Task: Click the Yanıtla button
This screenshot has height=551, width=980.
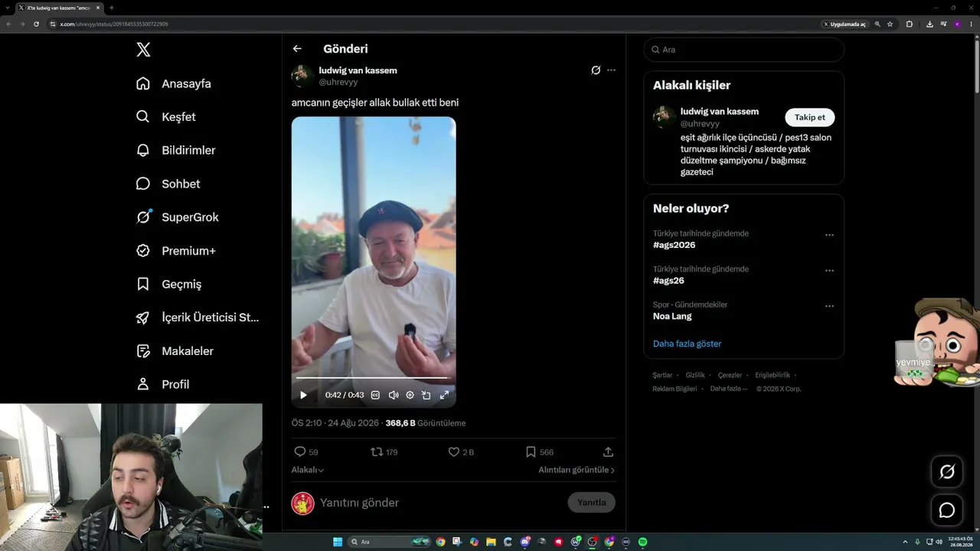Action: (592, 503)
